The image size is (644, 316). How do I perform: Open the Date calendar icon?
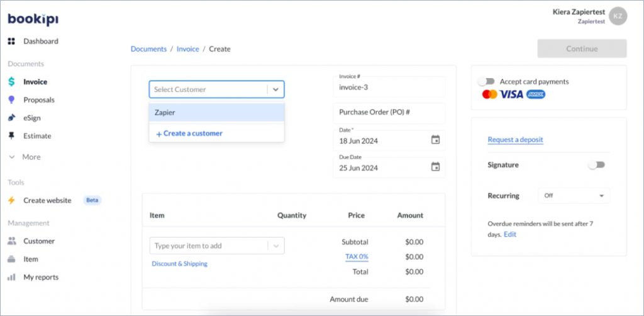[435, 140]
